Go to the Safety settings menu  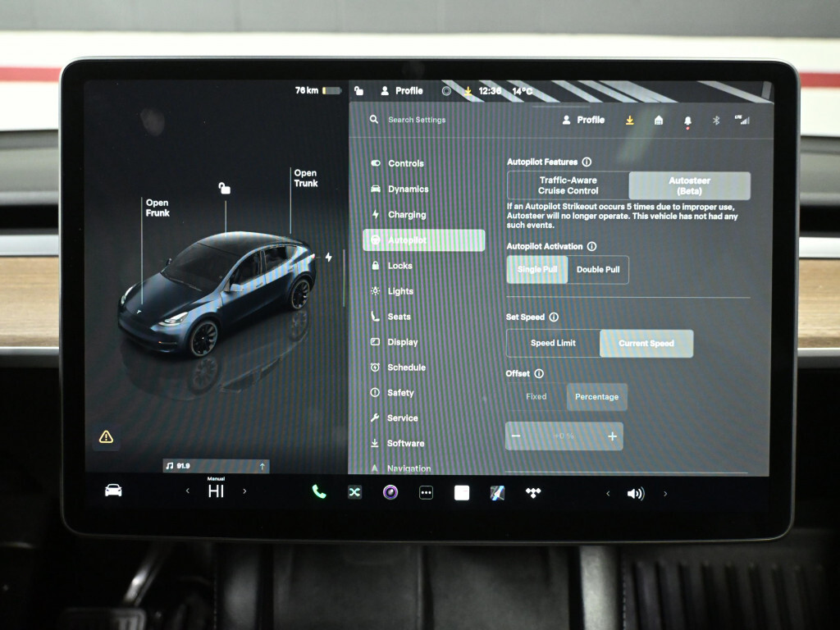pos(400,393)
